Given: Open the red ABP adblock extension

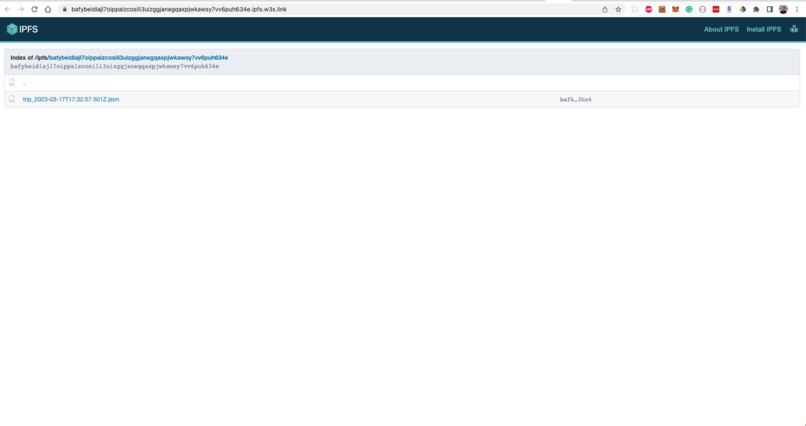Looking at the screenshot, I should tap(649, 9).
